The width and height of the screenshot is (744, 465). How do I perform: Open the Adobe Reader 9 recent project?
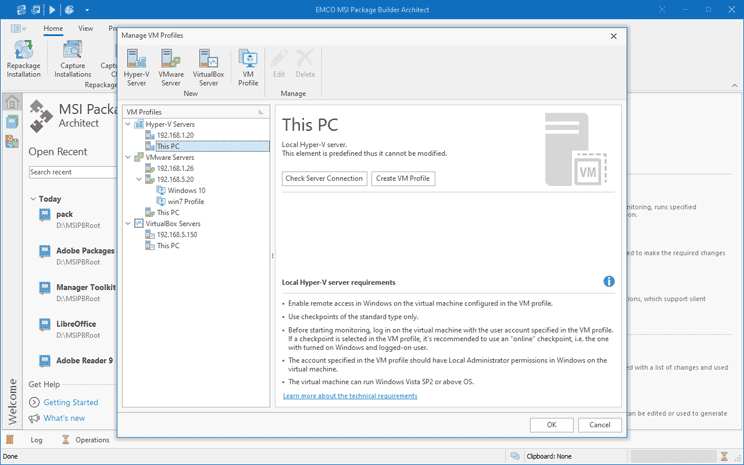click(84, 361)
